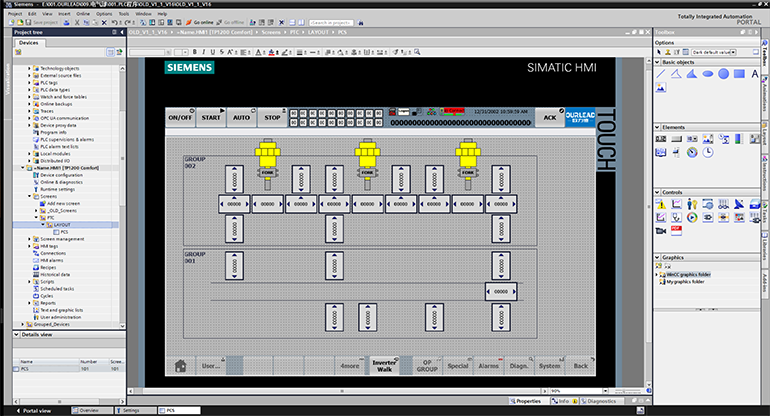The image size is (770, 416).
Task: Select the Alarm view control
Action: [661, 204]
